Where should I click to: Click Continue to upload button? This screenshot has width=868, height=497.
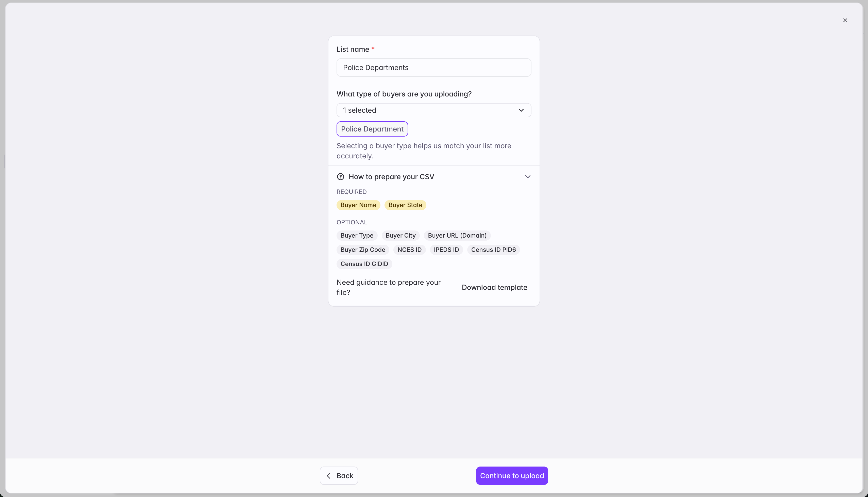(512, 475)
